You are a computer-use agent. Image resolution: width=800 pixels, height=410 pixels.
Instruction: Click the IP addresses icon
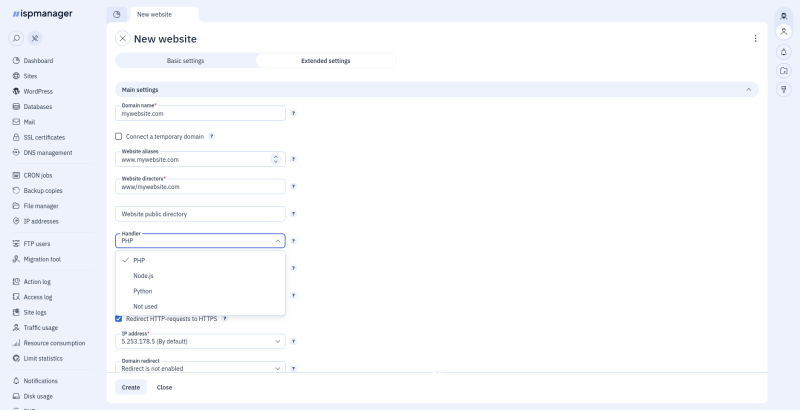16,221
